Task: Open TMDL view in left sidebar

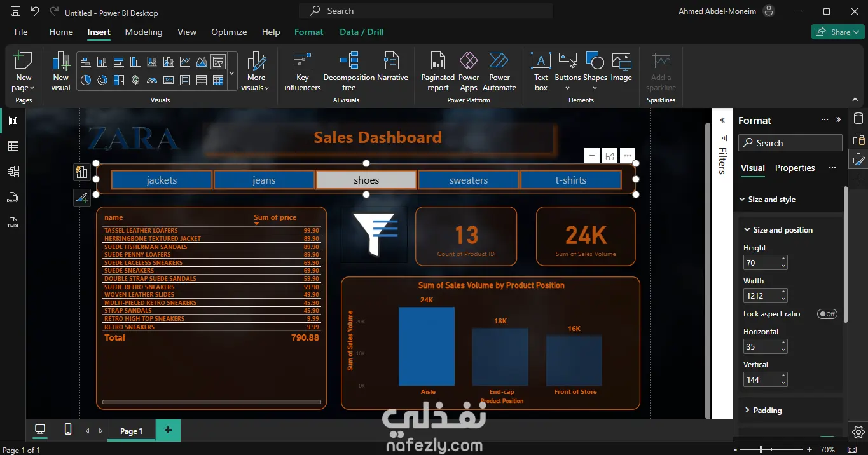Action: (x=13, y=222)
